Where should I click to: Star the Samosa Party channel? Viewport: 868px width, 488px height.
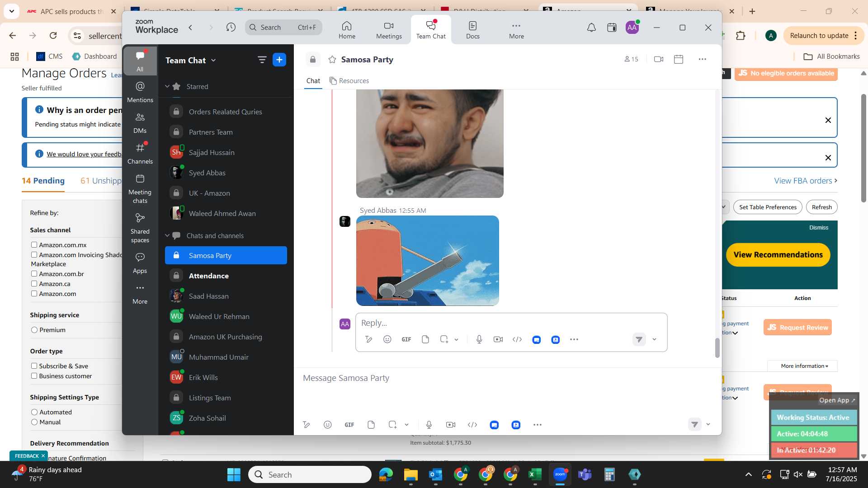[x=332, y=60]
